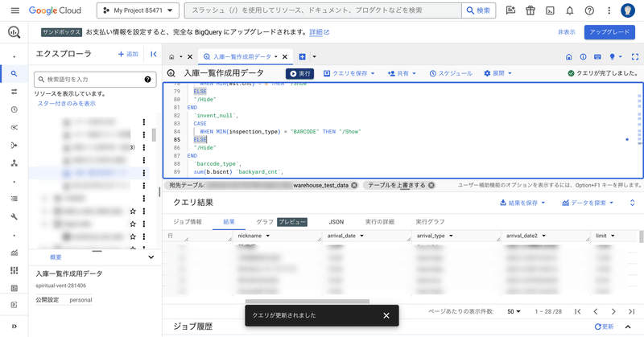The image size is (644, 337).
Task: Click the アップグレード button
Action: (609, 32)
